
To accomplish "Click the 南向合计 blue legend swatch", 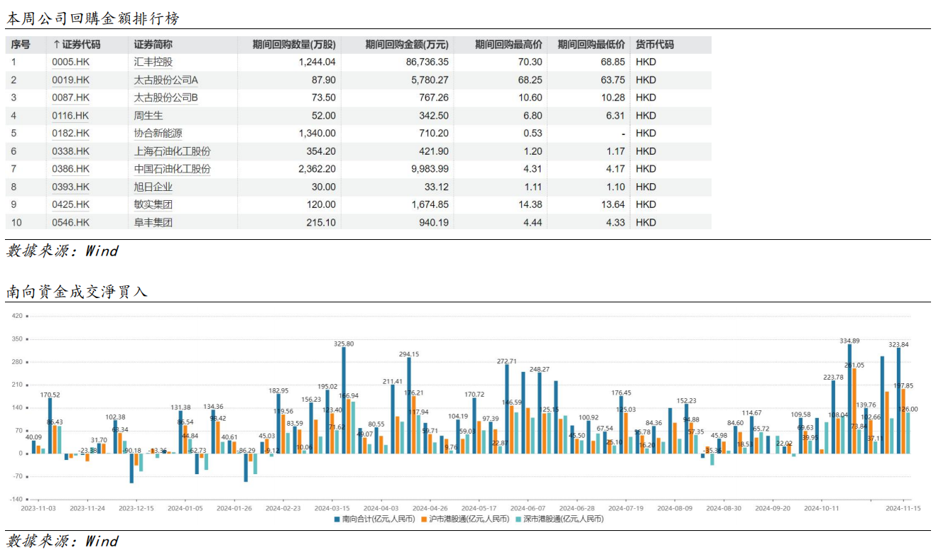I will [337, 520].
